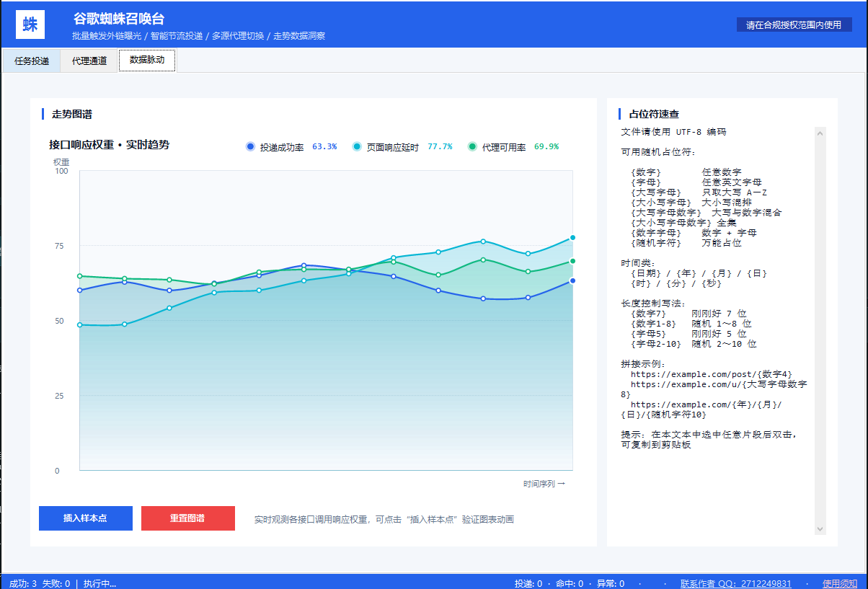Toggle the 页面响应延时 series label
Screen dimensions: 868x589
pyautogui.click(x=393, y=147)
